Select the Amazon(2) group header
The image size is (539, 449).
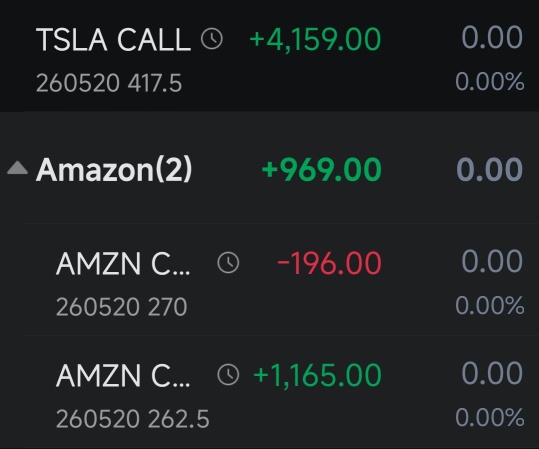click(270, 168)
